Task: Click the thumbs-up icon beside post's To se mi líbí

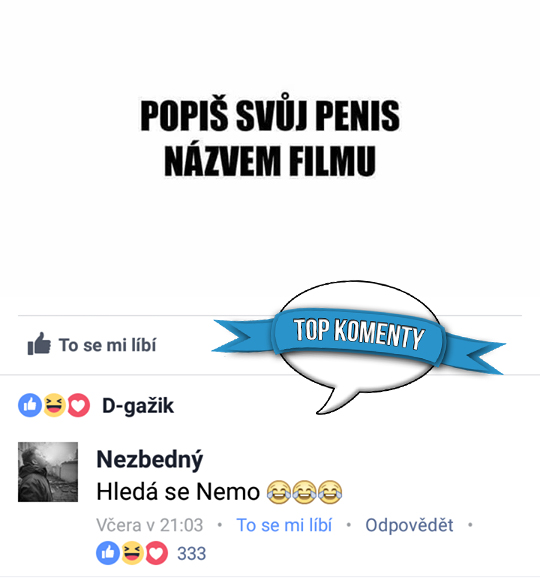Action: pos(39,344)
